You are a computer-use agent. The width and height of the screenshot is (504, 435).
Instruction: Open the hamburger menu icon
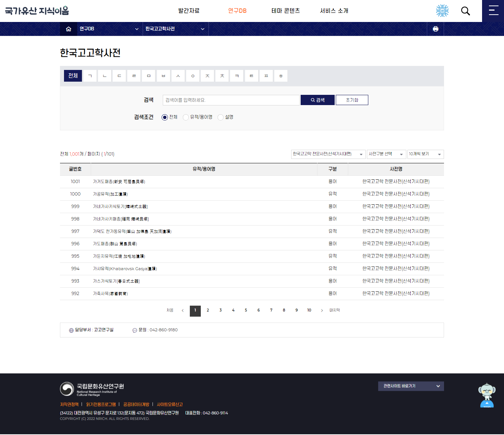493,11
